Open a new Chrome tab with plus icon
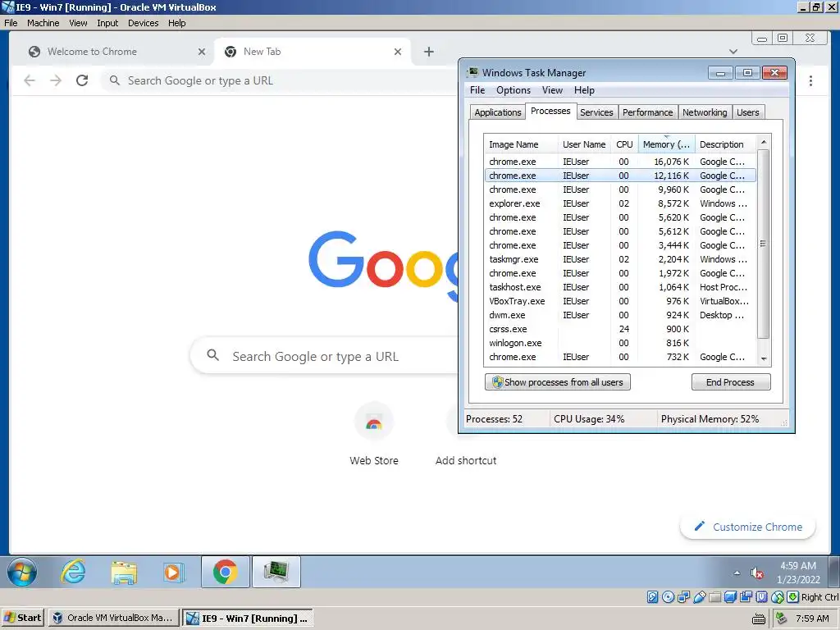This screenshot has height=630, width=840. coord(428,52)
